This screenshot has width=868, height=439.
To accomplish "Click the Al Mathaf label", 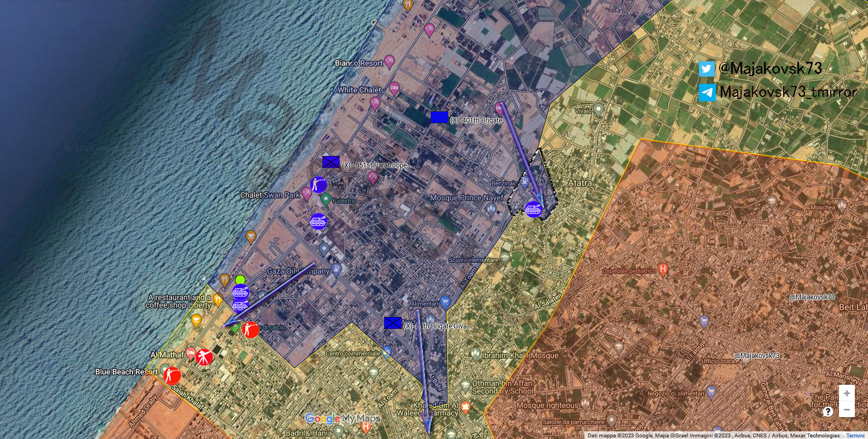I will click(x=167, y=355).
